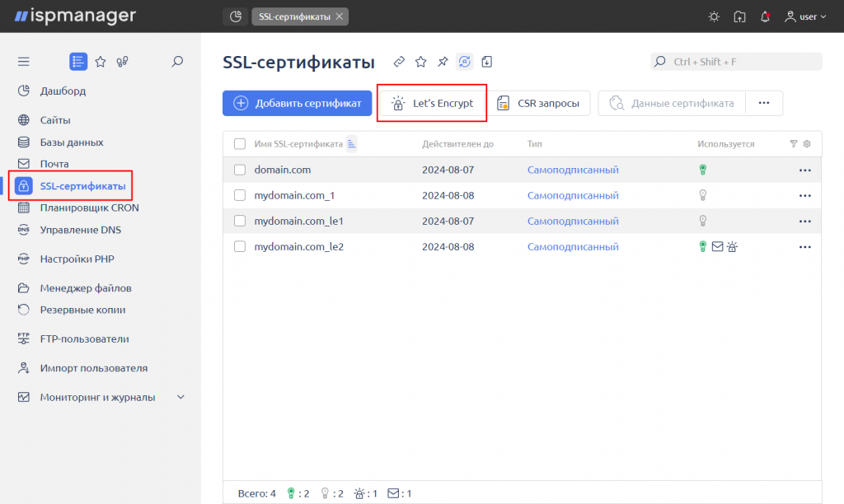This screenshot has height=504, width=844.
Task: Click Добавить сертификат button
Action: (x=297, y=103)
